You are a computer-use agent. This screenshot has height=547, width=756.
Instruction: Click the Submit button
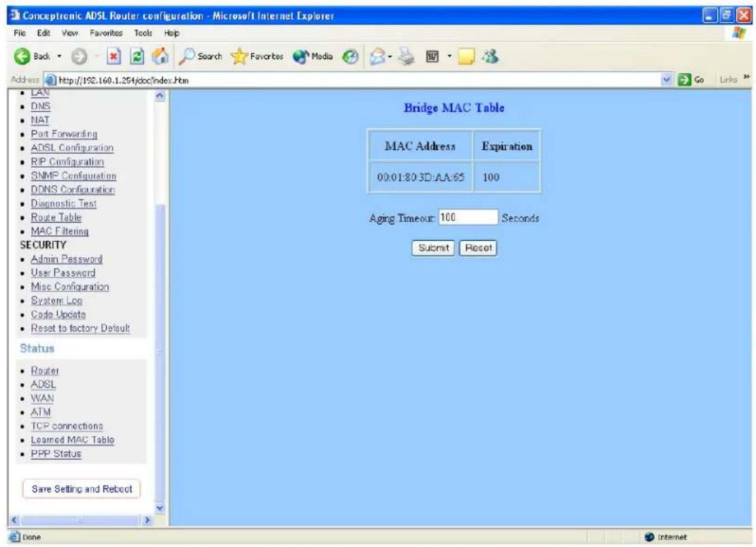click(433, 248)
